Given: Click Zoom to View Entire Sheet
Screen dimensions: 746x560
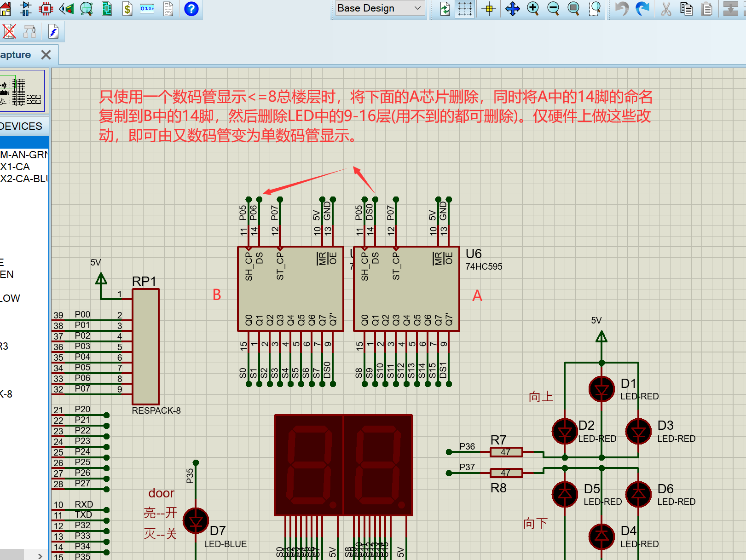Looking at the screenshot, I should coord(573,8).
